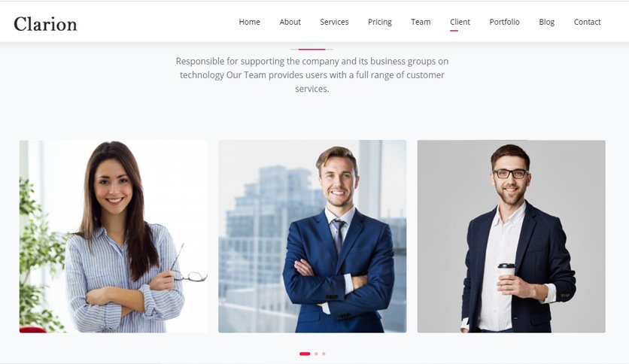The image size is (629, 364).
Task: Visit the Blog nav link
Action: pyautogui.click(x=547, y=22)
